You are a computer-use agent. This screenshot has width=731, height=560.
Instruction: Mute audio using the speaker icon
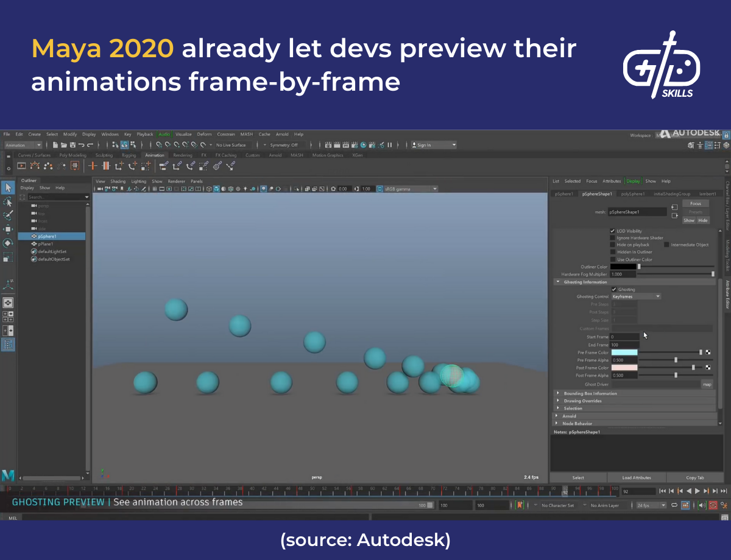702,505
